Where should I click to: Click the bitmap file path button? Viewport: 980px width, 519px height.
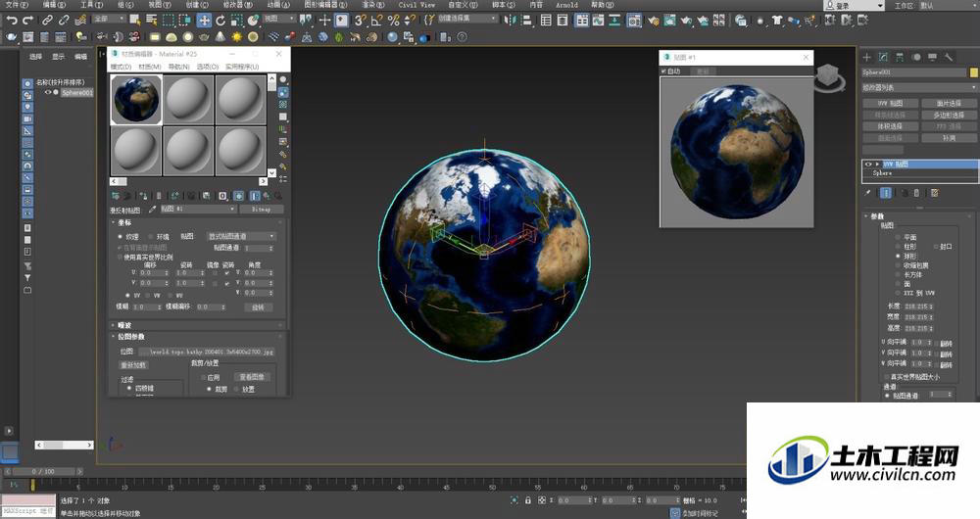[x=206, y=352]
